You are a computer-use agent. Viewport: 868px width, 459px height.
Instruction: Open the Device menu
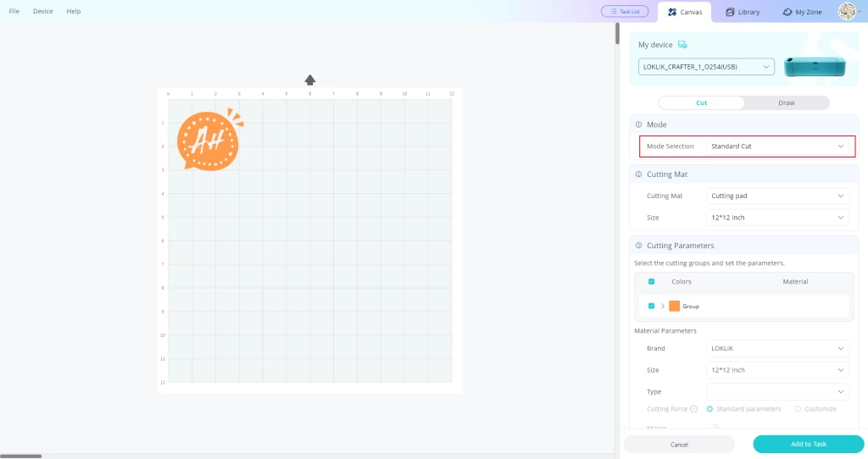point(42,11)
